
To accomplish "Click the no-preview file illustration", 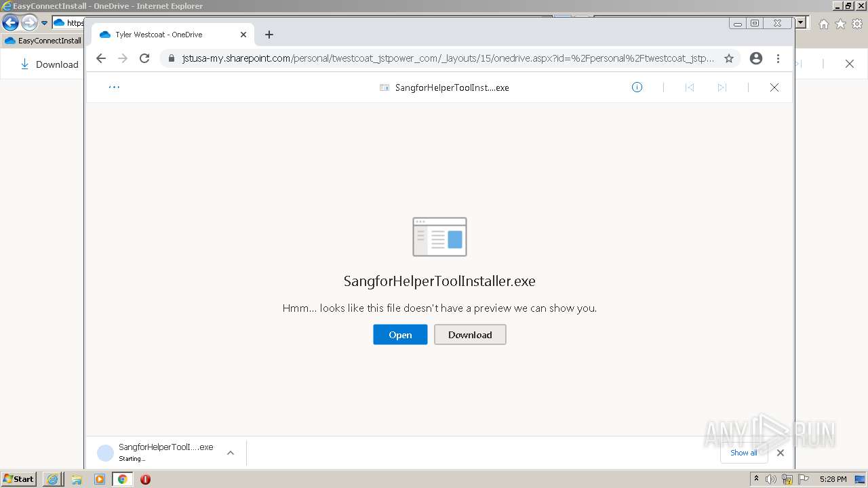I will pos(439,237).
